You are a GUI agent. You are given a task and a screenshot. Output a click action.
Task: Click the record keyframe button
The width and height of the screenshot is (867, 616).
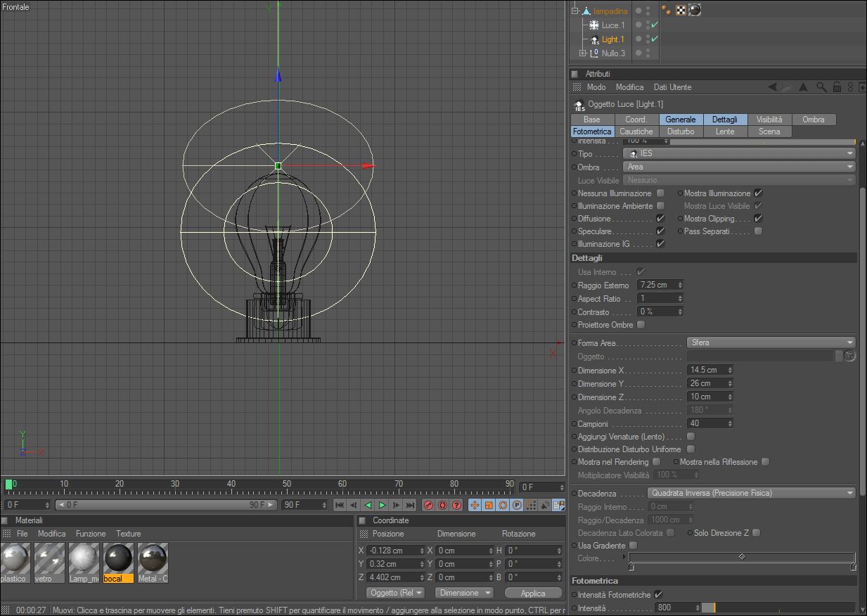click(x=428, y=505)
